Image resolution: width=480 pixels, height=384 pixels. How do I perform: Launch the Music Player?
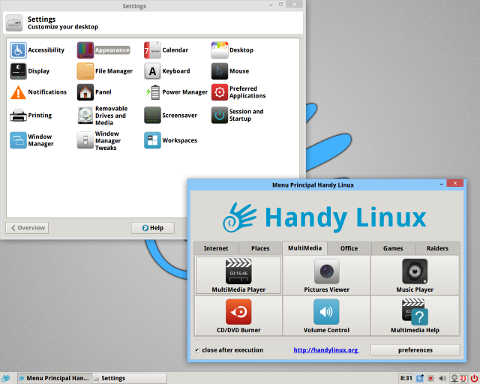point(415,275)
